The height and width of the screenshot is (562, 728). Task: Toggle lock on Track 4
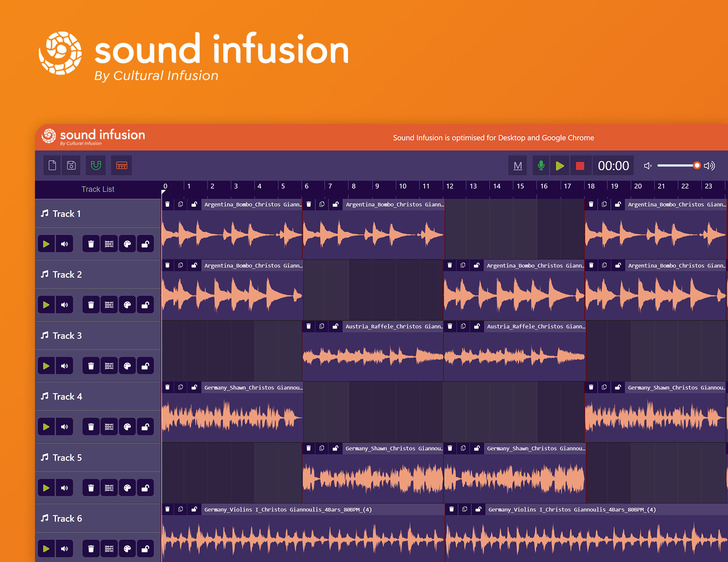(145, 427)
